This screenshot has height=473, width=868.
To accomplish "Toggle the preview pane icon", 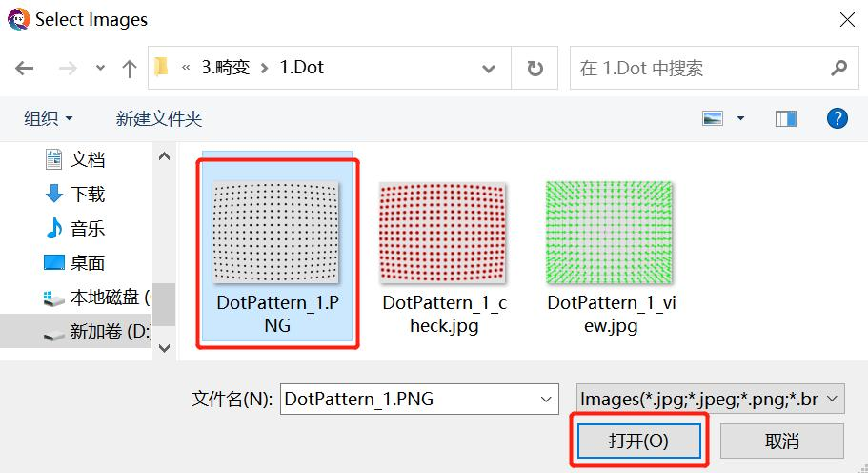I will pos(786,118).
